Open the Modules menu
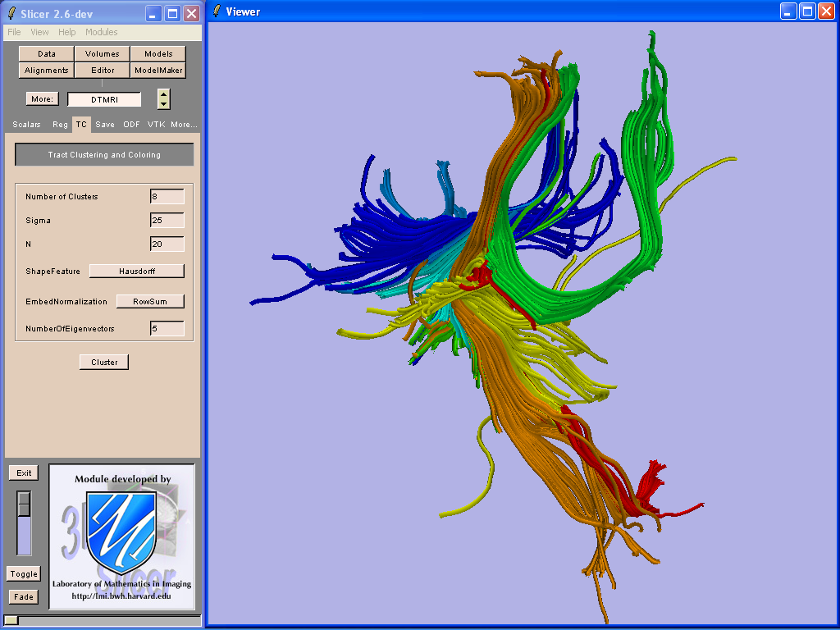 (x=101, y=32)
